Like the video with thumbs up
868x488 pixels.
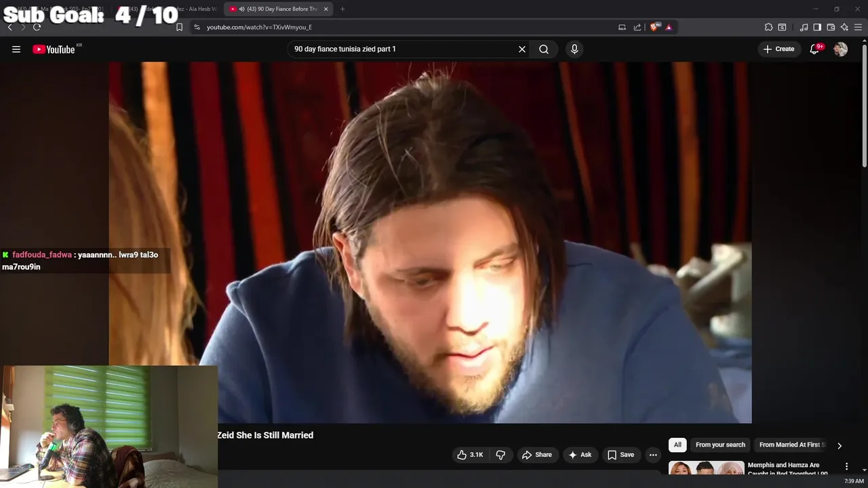pyautogui.click(x=470, y=455)
